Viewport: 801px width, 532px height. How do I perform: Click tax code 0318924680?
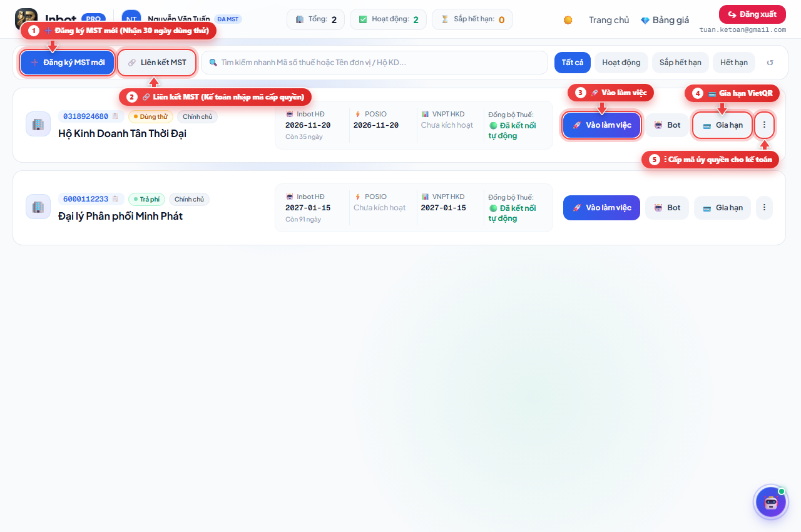click(x=86, y=116)
